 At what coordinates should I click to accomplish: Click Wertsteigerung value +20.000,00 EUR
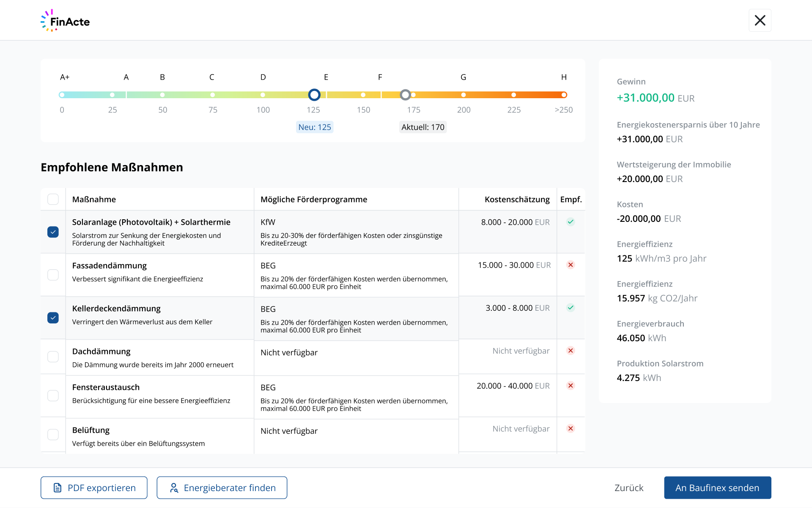(x=650, y=179)
